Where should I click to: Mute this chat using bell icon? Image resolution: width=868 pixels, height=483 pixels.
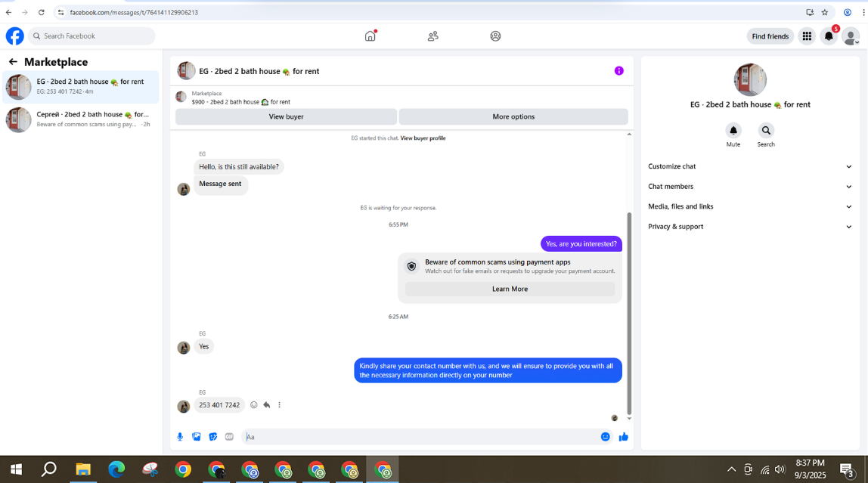[733, 131]
